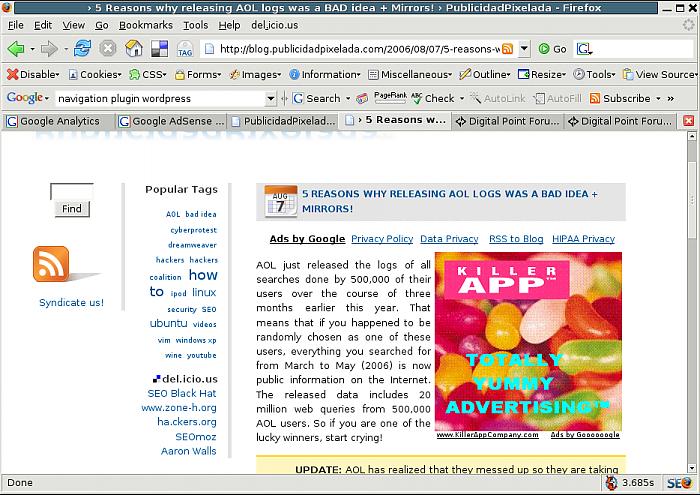The image size is (700, 495).
Task: Open the View menu
Action: click(74, 25)
